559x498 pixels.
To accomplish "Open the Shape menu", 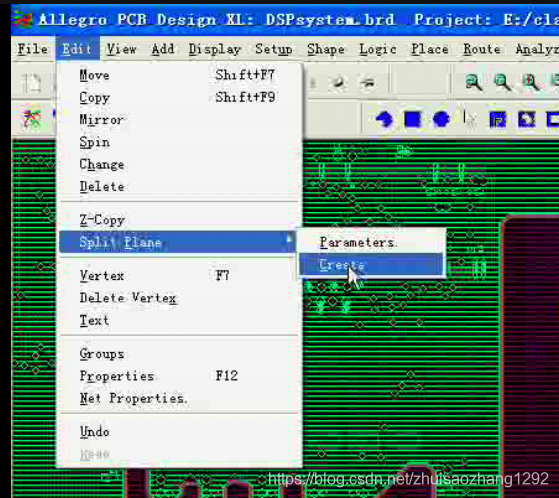I will click(x=326, y=49).
